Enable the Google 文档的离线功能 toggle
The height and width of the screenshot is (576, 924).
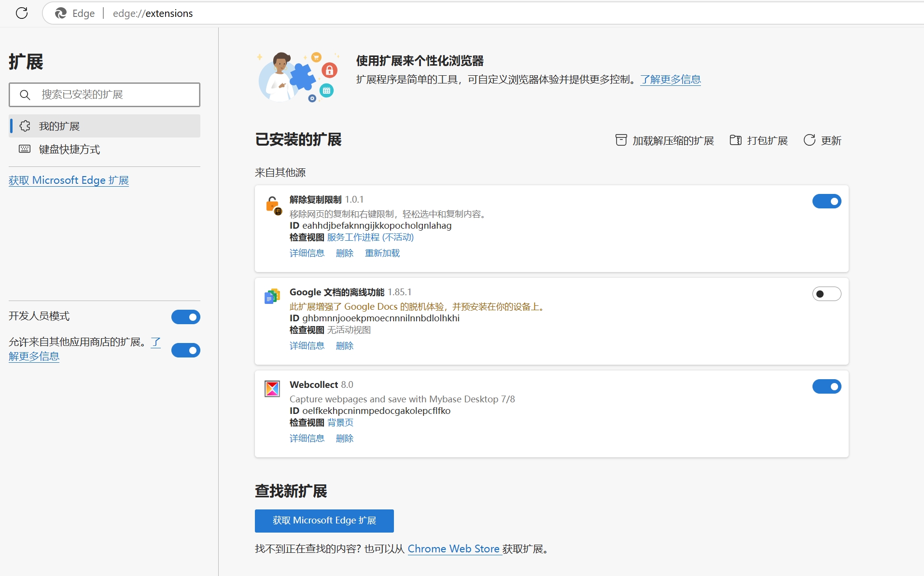click(x=826, y=294)
